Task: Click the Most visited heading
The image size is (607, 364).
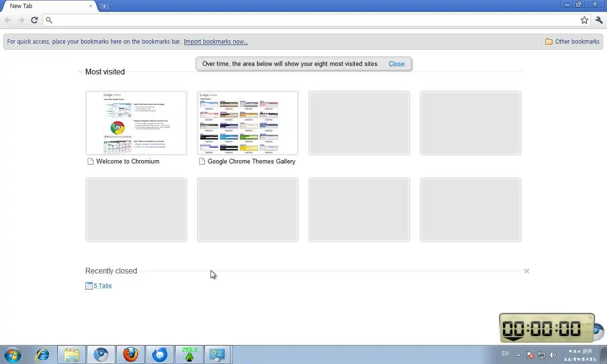Action: [105, 72]
